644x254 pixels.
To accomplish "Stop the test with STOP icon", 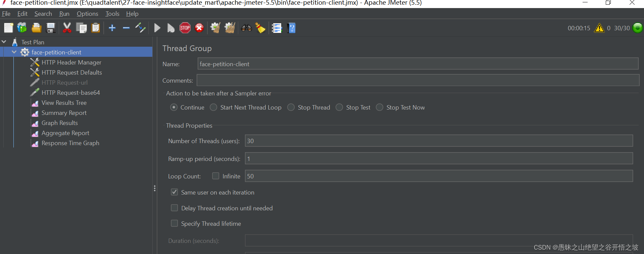I will coord(185,28).
